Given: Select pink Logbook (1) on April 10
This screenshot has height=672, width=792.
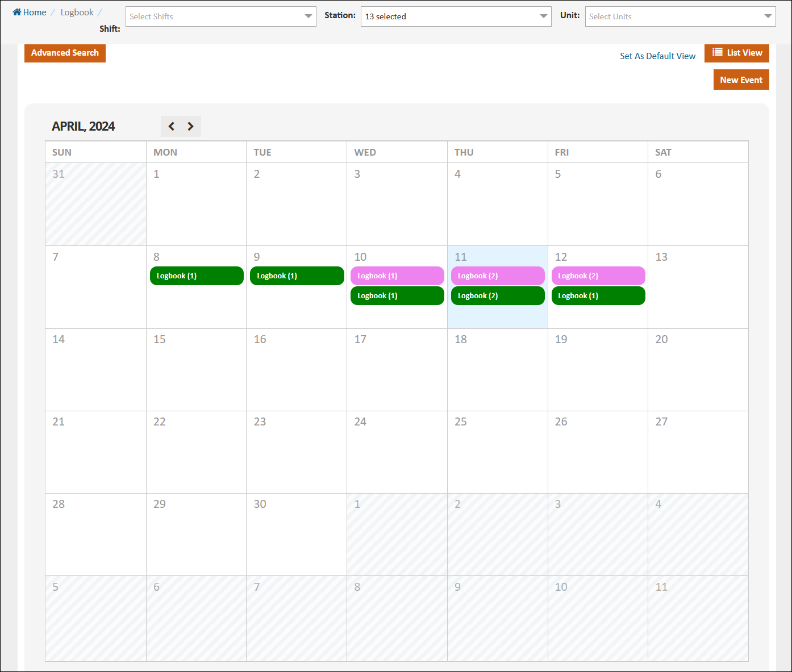Looking at the screenshot, I should coord(397,276).
